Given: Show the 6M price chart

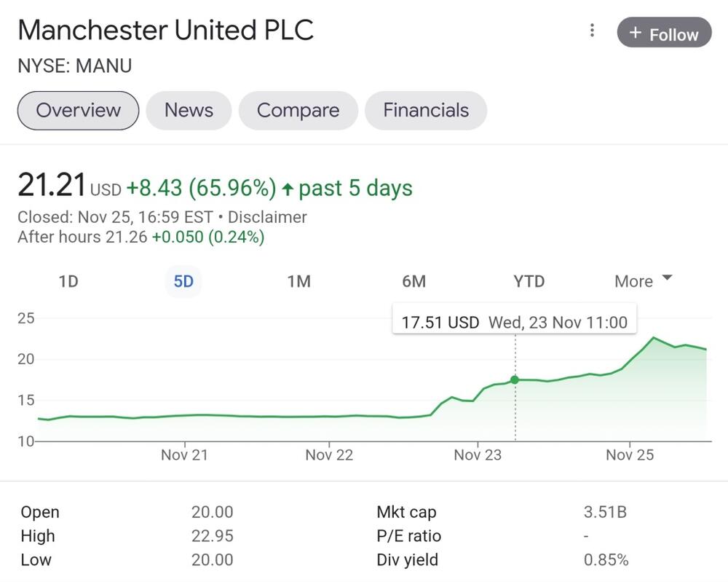Looking at the screenshot, I should point(414,281).
